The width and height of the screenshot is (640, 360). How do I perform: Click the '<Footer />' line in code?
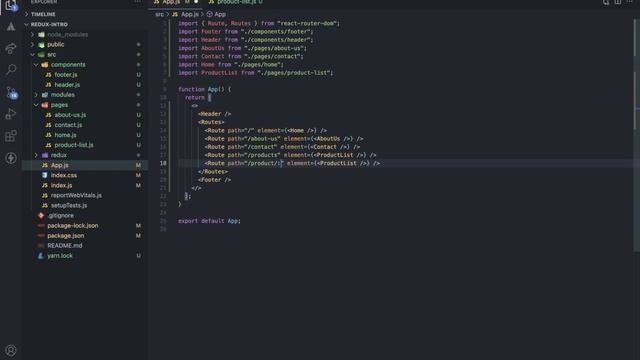click(214, 180)
